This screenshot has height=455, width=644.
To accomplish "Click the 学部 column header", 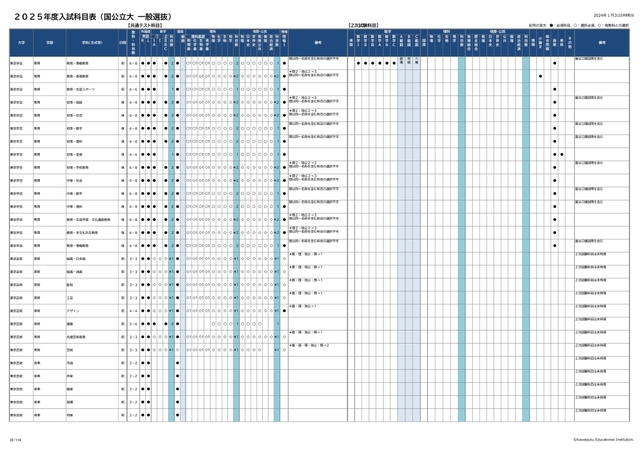I will (x=49, y=42).
